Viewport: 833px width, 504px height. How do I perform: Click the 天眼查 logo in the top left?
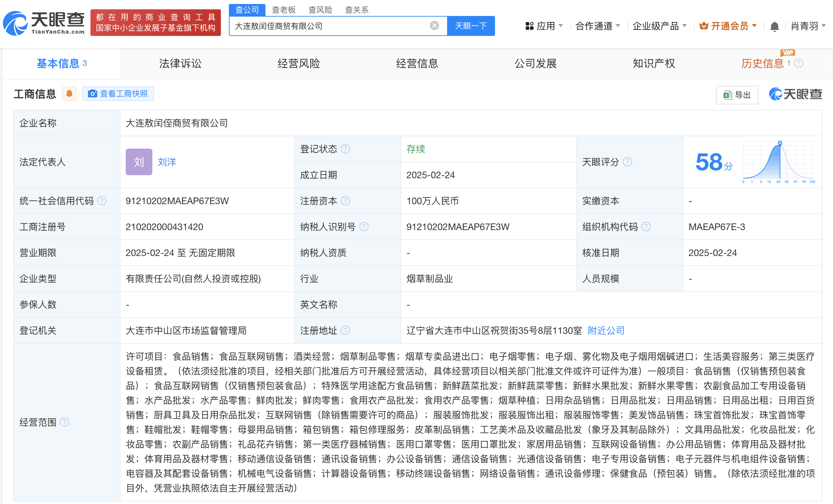pos(44,23)
